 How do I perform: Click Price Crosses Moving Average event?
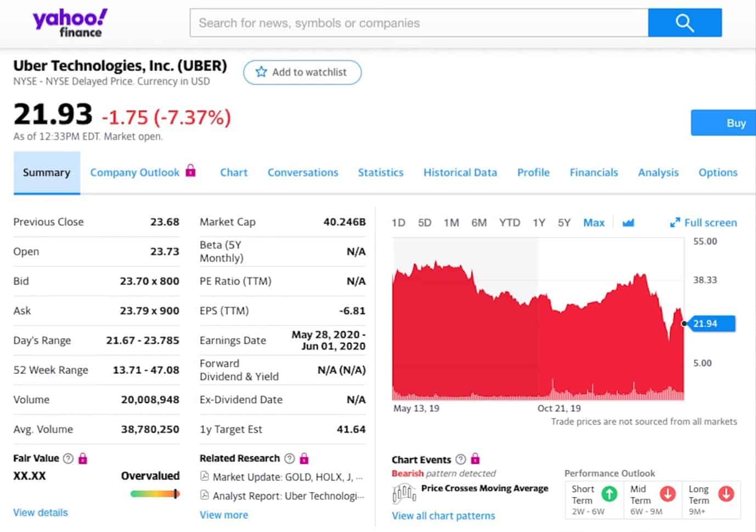tap(484, 488)
